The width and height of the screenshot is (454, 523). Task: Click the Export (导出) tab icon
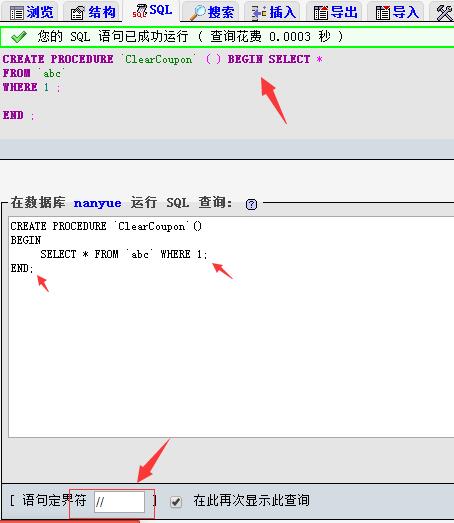point(321,13)
